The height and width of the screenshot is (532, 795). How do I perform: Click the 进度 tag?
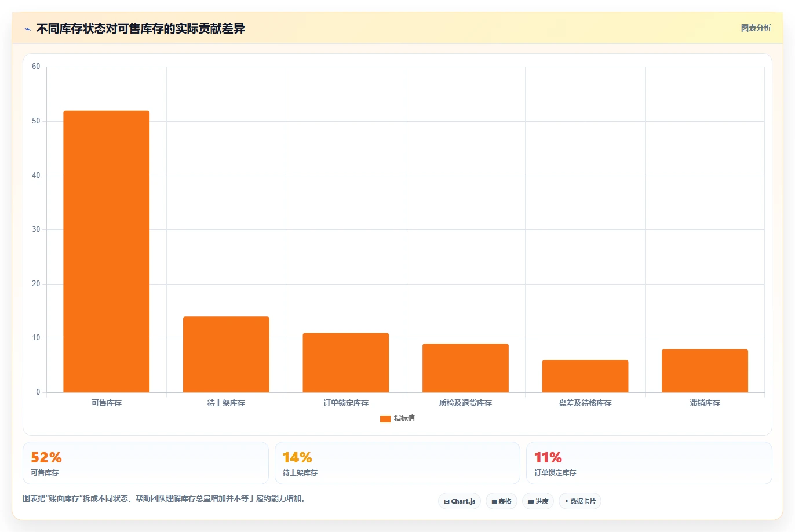538,501
